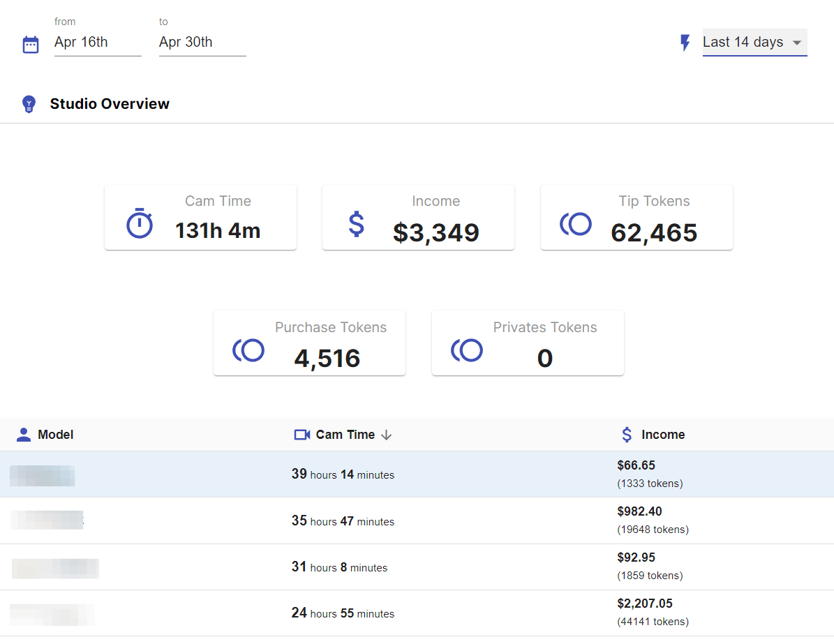834x644 pixels.
Task: Click the person icon in Model header
Action: (24, 435)
